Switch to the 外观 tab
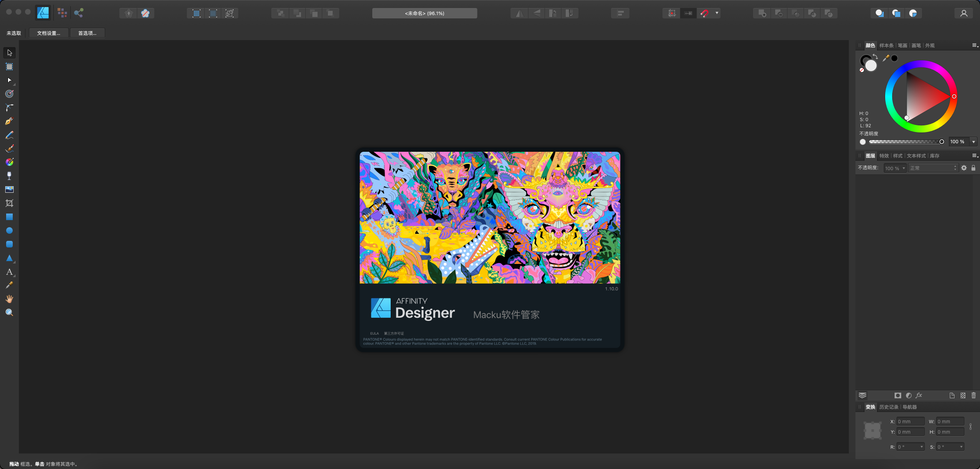This screenshot has width=980, height=469. click(x=930, y=46)
